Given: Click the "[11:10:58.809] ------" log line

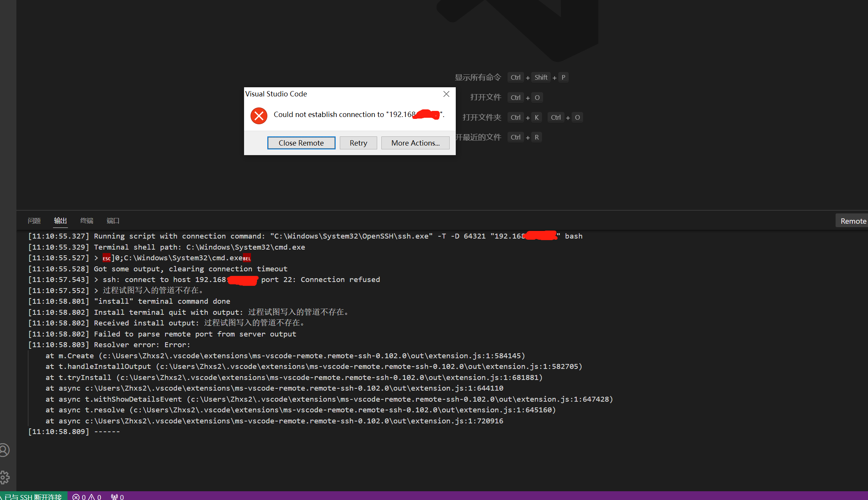Looking at the screenshot, I should pyautogui.click(x=74, y=431).
